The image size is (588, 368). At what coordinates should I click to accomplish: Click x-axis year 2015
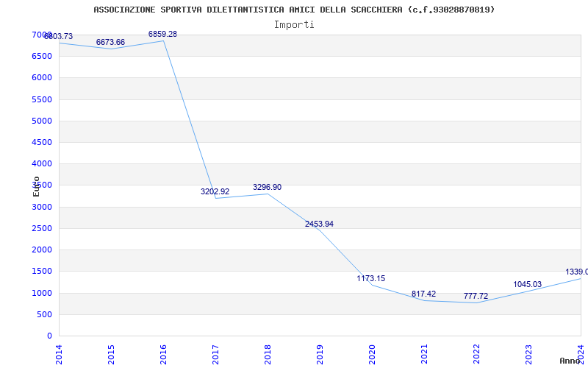[111, 354]
